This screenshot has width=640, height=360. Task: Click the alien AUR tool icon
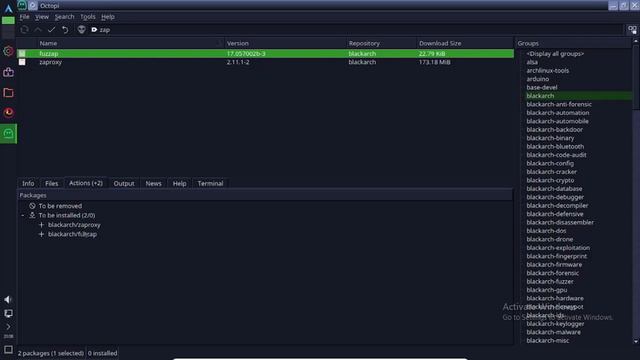(82, 29)
